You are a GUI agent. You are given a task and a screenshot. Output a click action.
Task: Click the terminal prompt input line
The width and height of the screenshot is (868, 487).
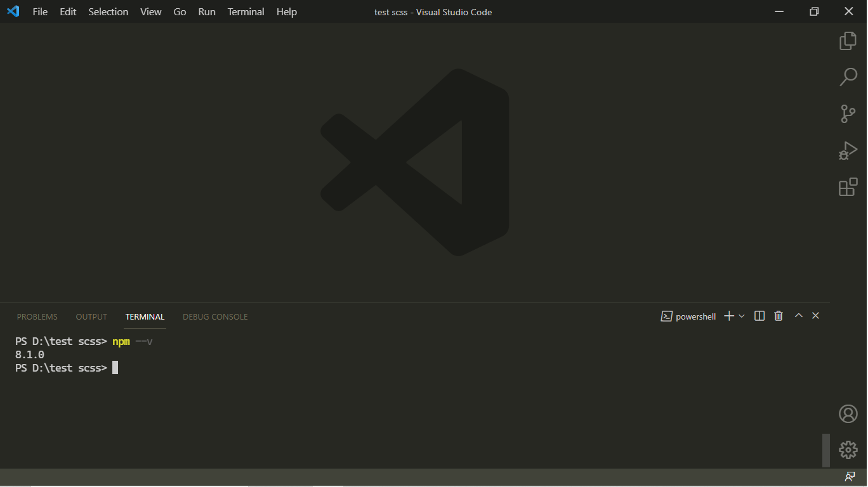click(x=67, y=368)
